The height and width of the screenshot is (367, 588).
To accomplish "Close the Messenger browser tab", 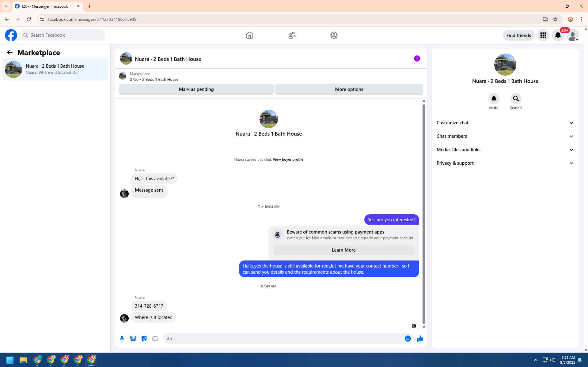I will [x=78, y=6].
